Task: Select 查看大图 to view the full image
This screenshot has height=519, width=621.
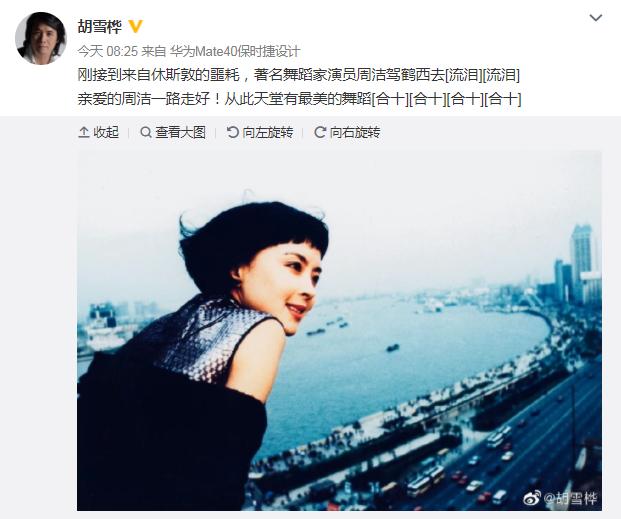Action: click(181, 132)
